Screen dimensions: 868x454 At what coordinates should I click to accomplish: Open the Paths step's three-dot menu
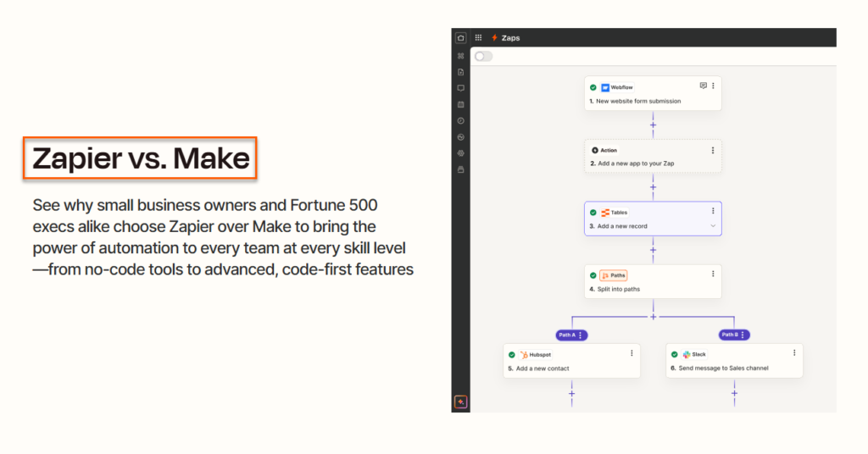[713, 274]
